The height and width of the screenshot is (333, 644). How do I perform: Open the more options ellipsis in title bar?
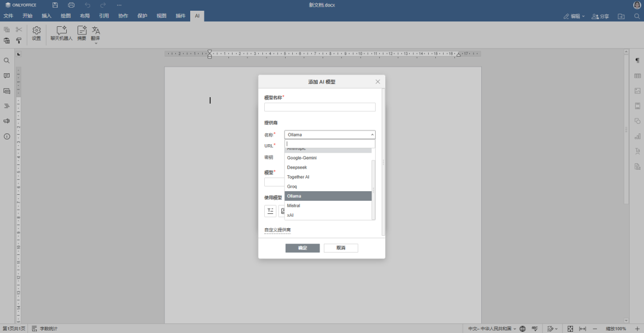[x=119, y=5]
